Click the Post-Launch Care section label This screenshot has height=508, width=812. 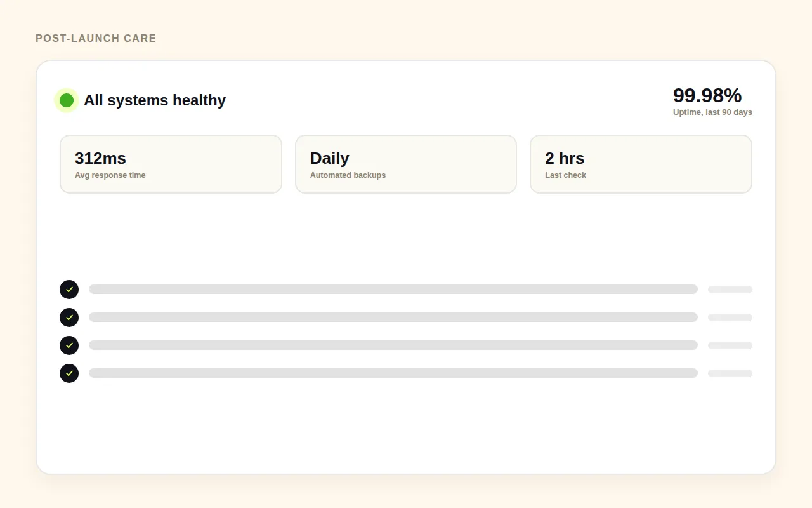96,38
